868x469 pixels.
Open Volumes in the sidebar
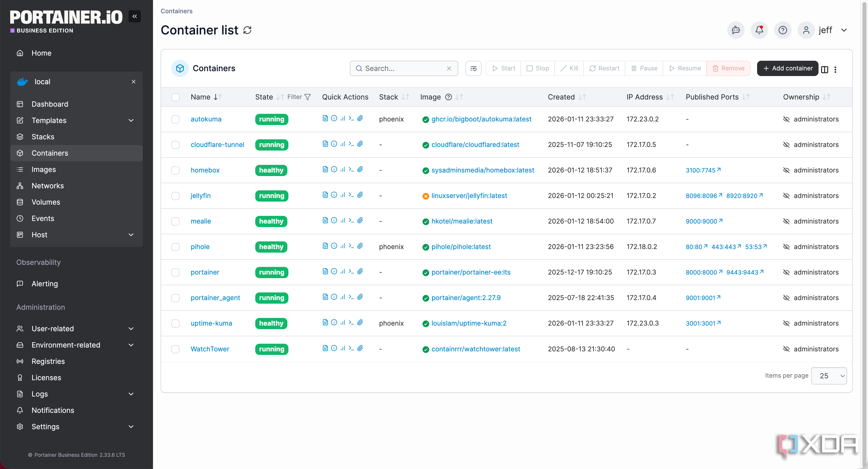76,202
